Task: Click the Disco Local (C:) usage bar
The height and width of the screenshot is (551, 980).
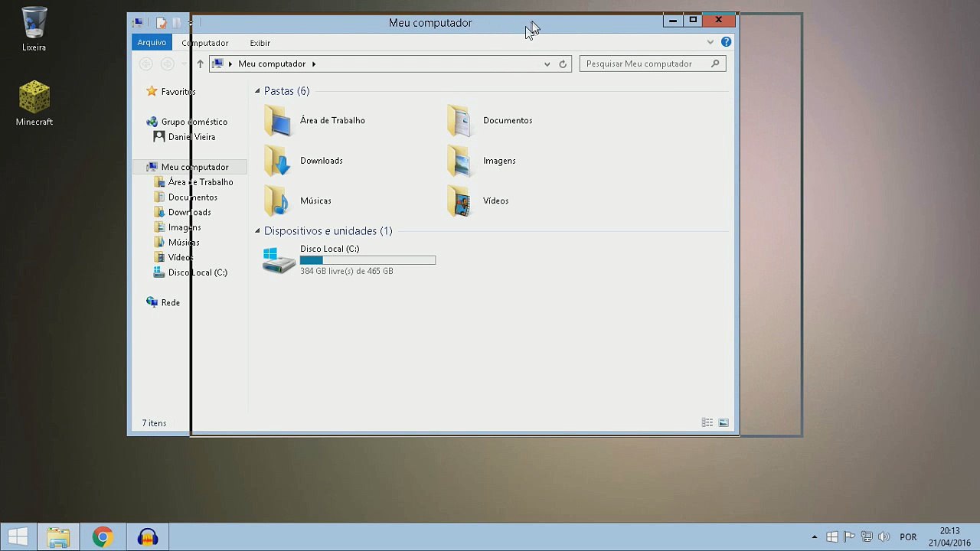Action: pos(367,260)
